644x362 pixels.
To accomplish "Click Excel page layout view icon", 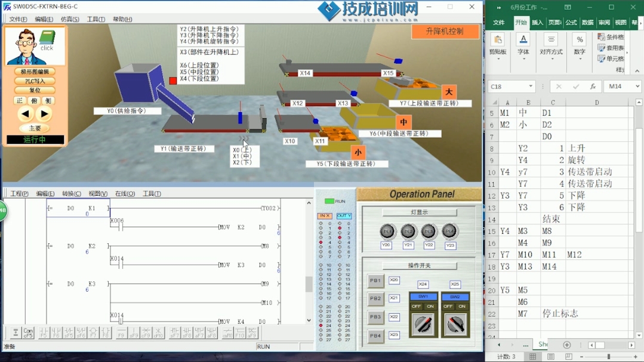I will 551,357.
